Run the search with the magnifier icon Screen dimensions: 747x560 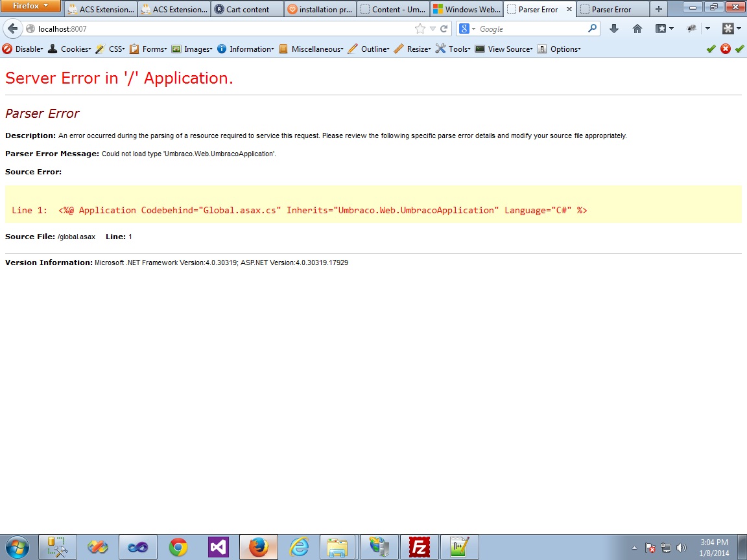[x=592, y=29]
